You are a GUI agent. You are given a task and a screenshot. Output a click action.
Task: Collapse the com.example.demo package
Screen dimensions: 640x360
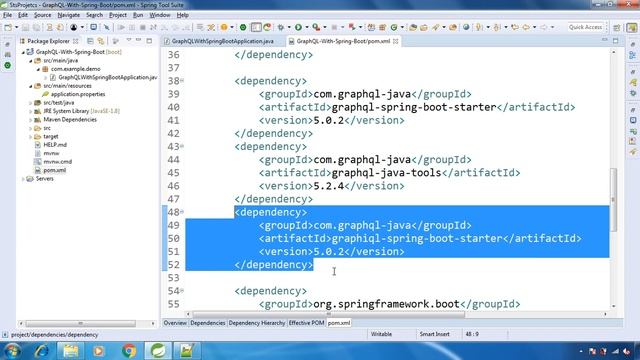point(38,69)
